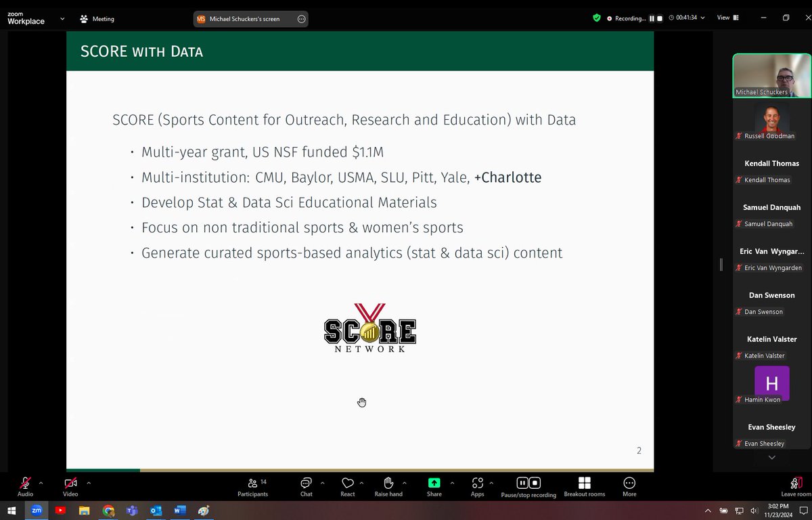Click the network tray icon
812x520 pixels.
coord(738,511)
